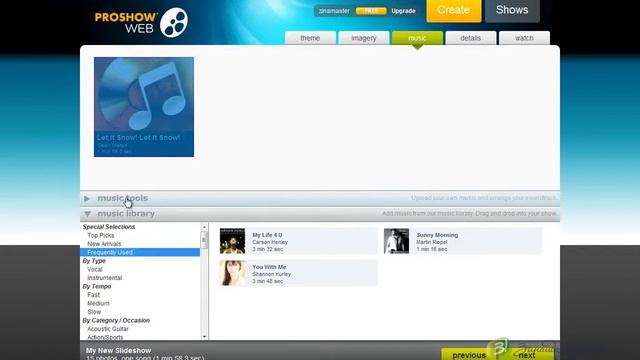The height and width of the screenshot is (360, 640).
Task: Select the music tab
Action: point(417,38)
